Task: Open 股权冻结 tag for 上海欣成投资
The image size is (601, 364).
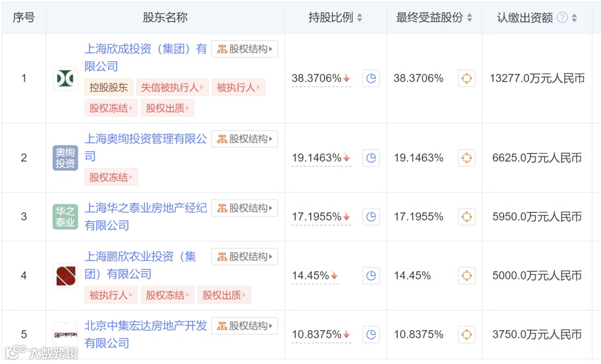Action: (x=111, y=108)
